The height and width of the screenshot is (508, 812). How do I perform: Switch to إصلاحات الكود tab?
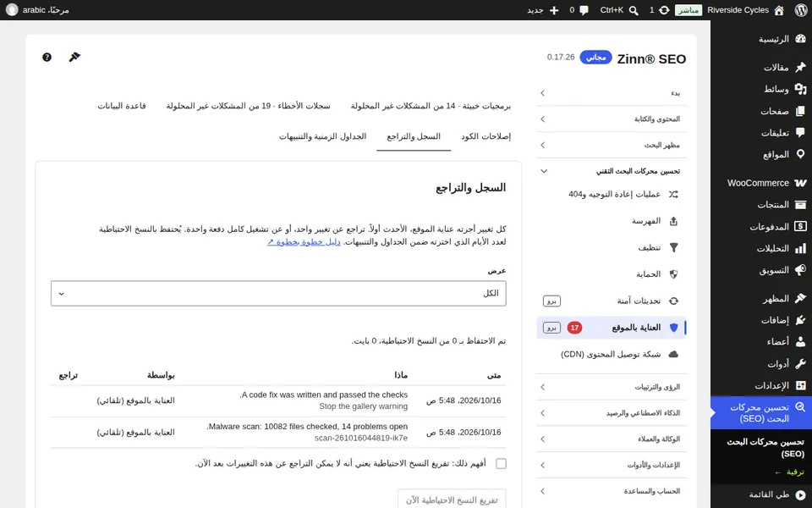[486, 136]
